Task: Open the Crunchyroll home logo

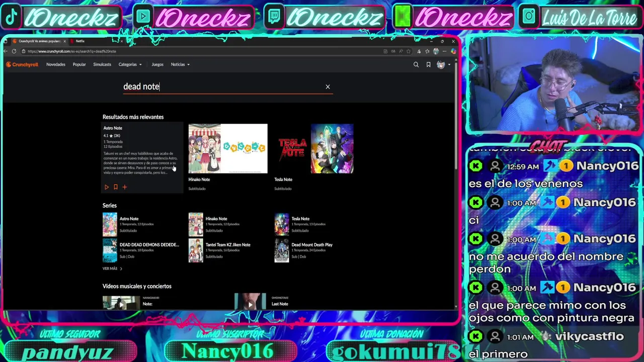Action: [22, 64]
